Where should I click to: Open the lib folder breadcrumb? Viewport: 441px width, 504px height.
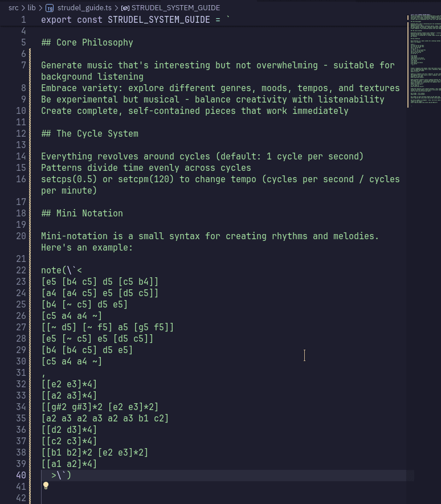coord(31,8)
